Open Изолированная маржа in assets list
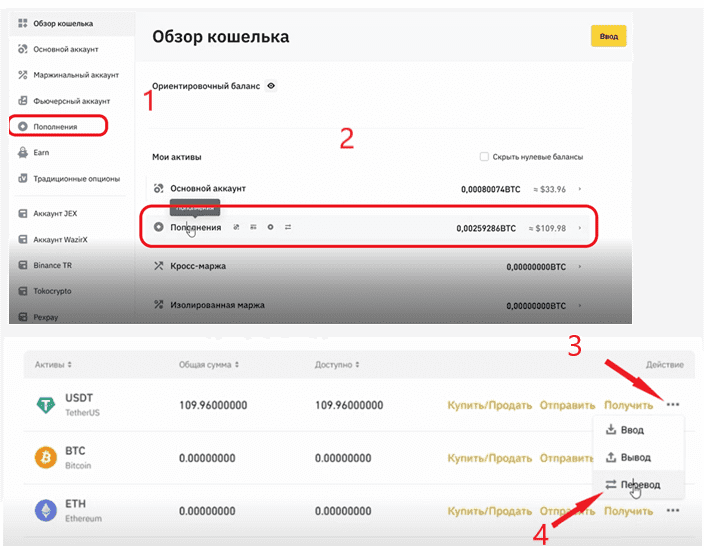 217,305
